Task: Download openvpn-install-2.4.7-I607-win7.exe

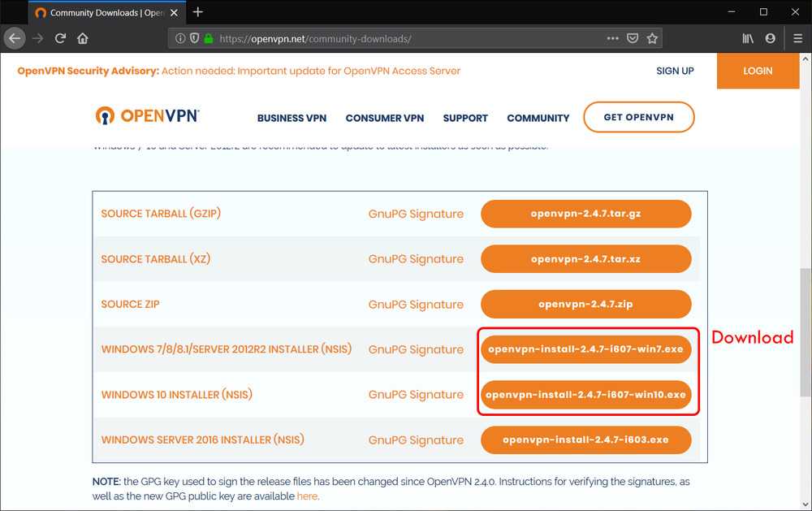Action: click(x=585, y=349)
